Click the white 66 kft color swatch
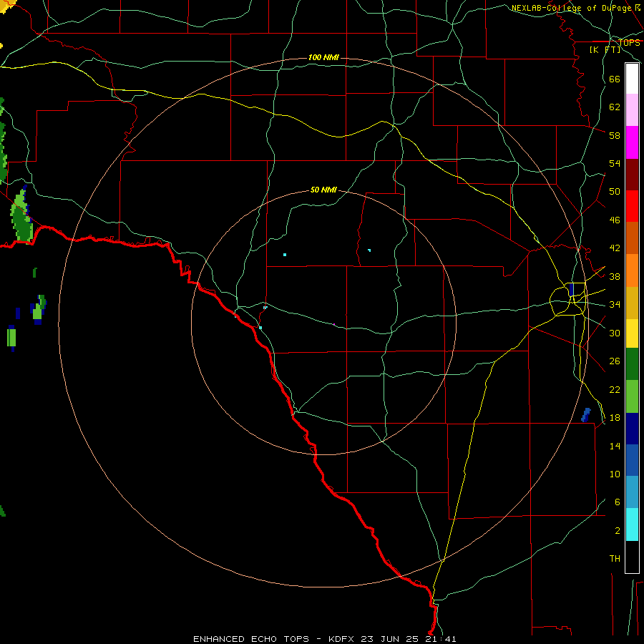The image size is (644, 644). 632,79
